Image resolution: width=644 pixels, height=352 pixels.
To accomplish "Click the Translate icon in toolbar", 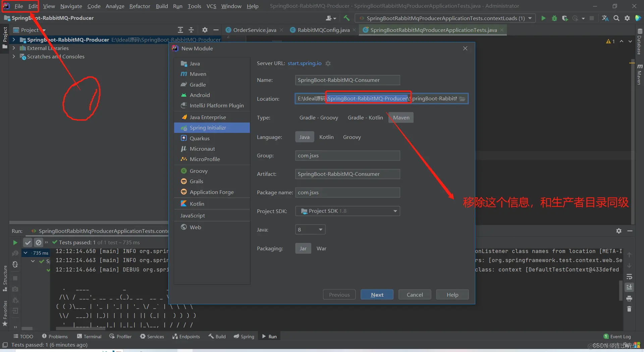I will 605,18.
